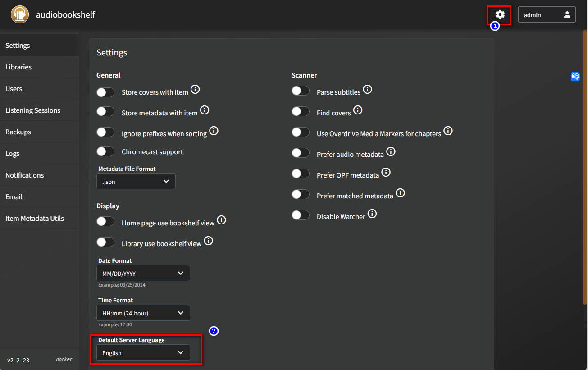
Task: Click the blue brain extension icon
Action: tap(575, 77)
